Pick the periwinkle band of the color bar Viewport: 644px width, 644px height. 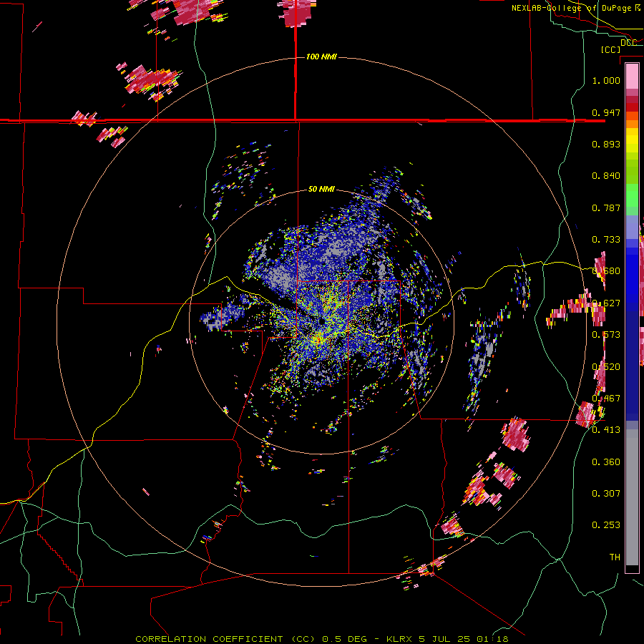632,227
